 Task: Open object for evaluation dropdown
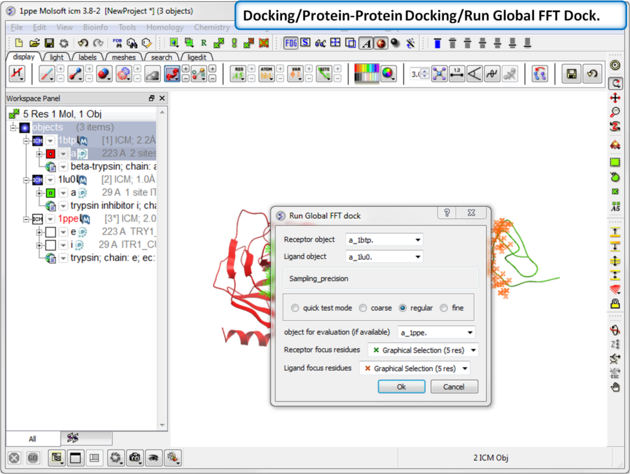point(436,333)
